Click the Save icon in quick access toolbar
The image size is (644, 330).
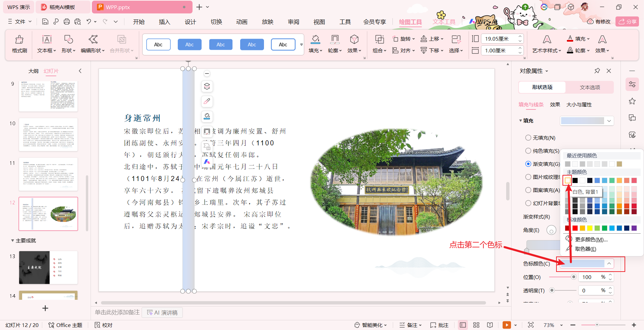45,22
